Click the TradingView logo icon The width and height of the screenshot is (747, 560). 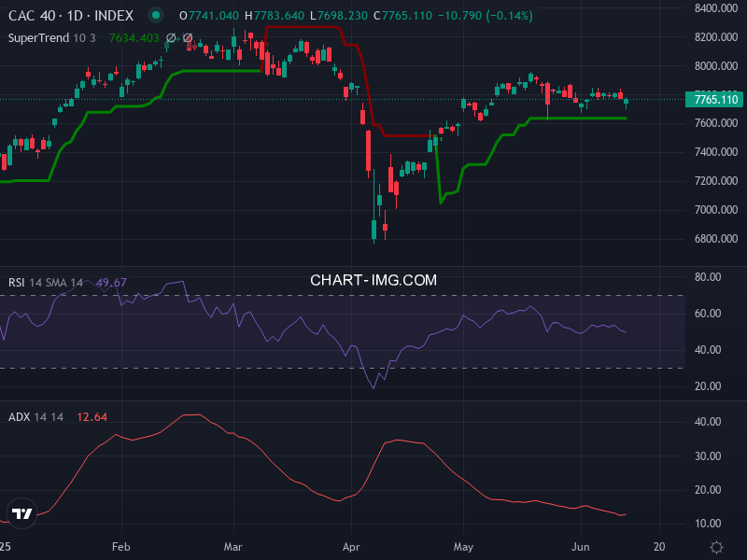[21, 513]
